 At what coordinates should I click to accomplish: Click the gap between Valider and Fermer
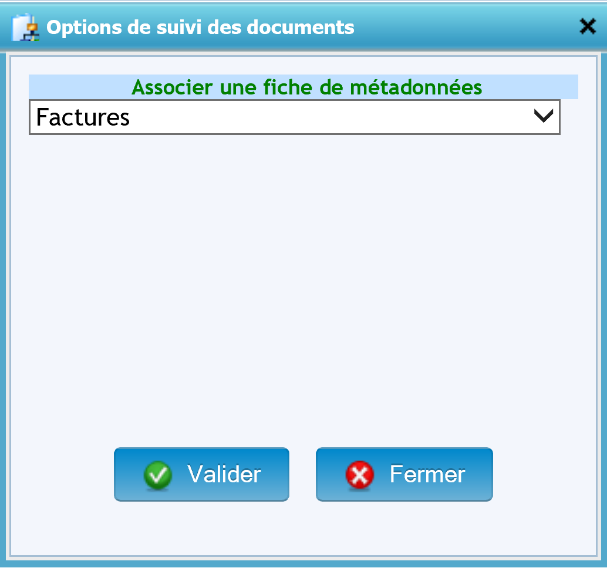302,474
